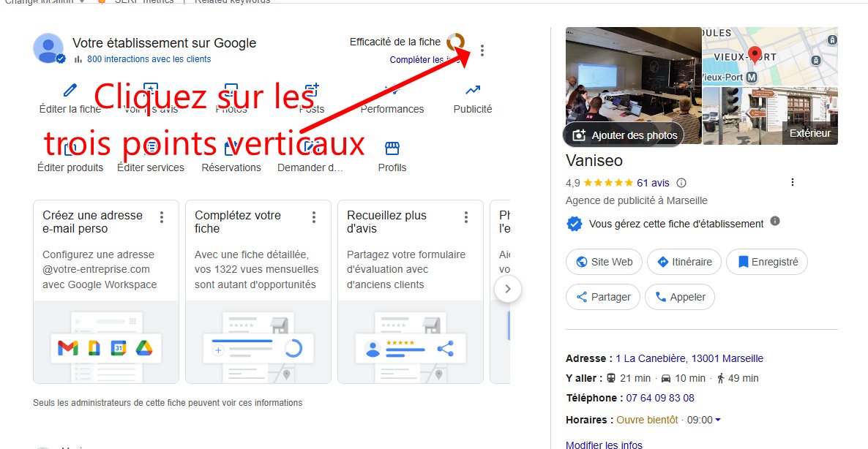
Task: Expand the Horaires opening hours dropdown arrow
Action: (718, 420)
